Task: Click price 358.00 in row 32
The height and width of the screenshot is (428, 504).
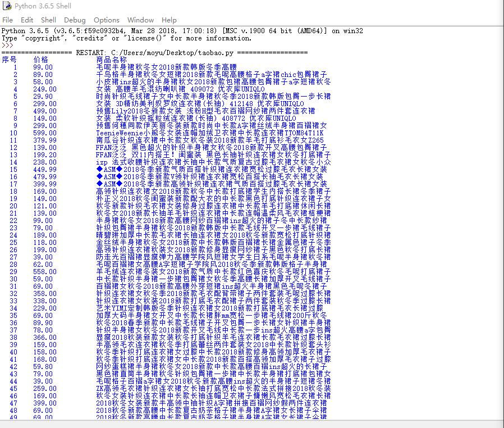Action: point(45,294)
